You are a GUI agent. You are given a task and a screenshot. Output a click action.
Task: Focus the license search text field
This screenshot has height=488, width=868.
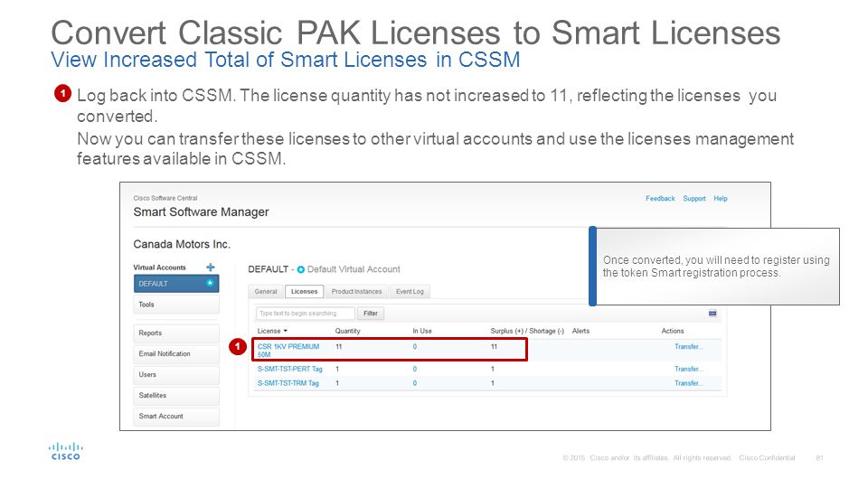[305, 314]
